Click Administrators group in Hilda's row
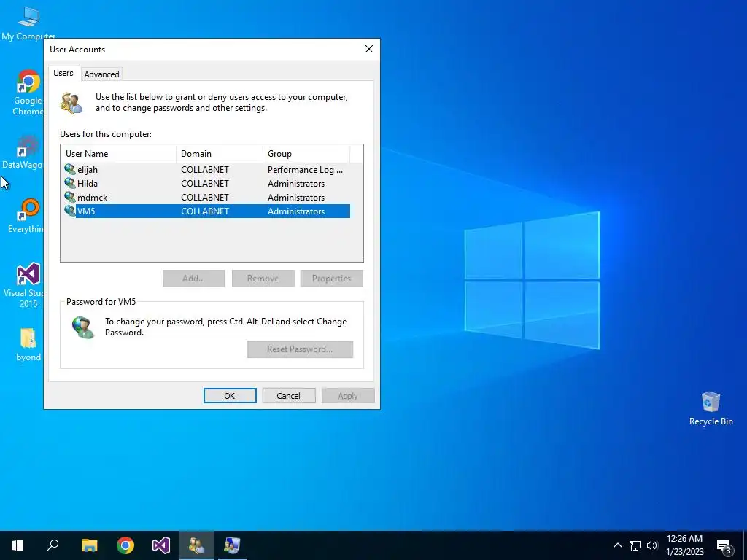The width and height of the screenshot is (747, 560). (296, 183)
